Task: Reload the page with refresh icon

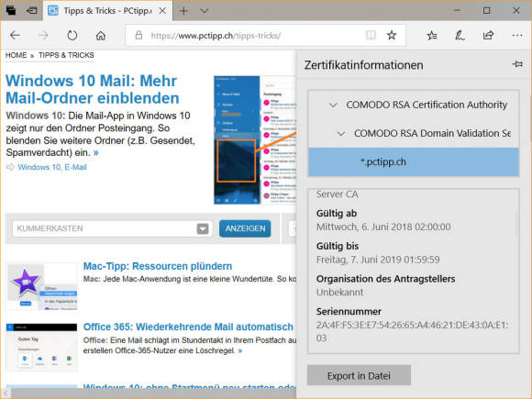Action: point(72,35)
